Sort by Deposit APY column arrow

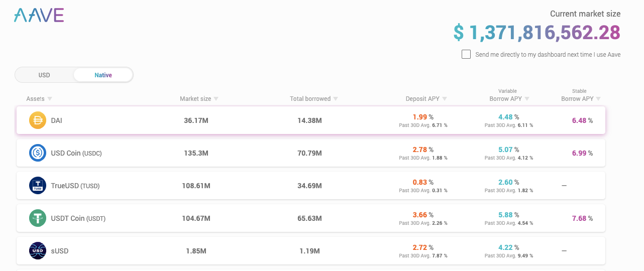coord(445,99)
